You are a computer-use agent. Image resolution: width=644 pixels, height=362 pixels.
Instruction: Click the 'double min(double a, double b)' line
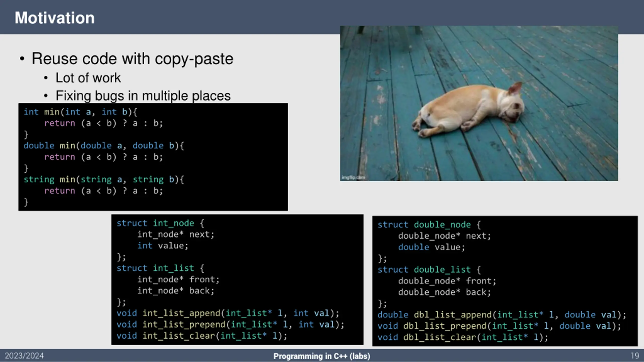(x=104, y=146)
